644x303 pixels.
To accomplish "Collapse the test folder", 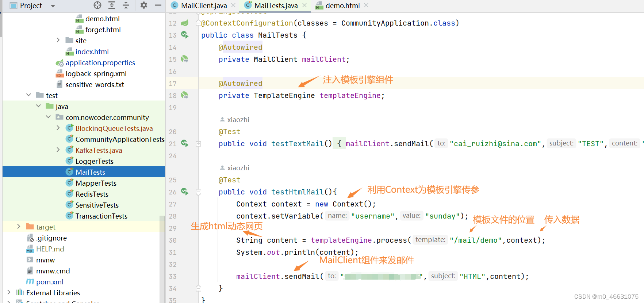I will [x=28, y=95].
